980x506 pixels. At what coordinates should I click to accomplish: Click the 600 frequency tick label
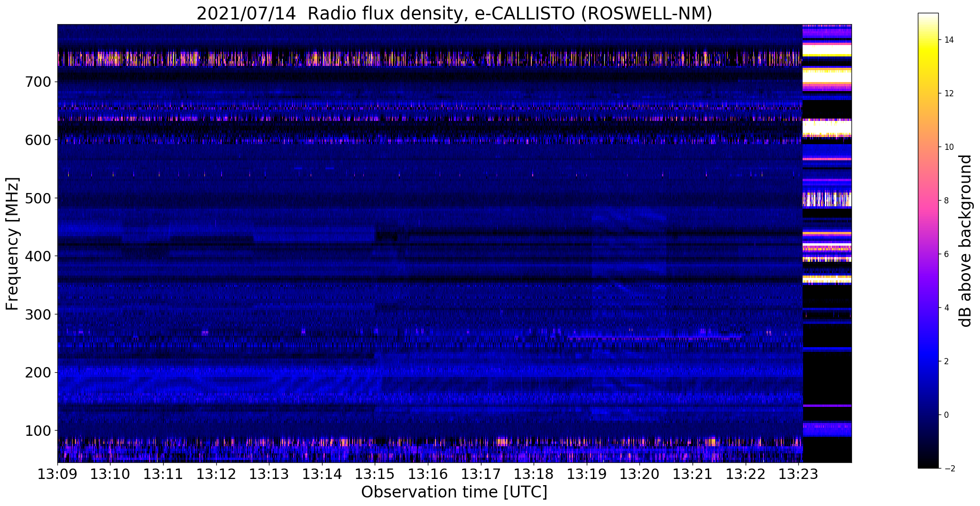click(x=37, y=140)
